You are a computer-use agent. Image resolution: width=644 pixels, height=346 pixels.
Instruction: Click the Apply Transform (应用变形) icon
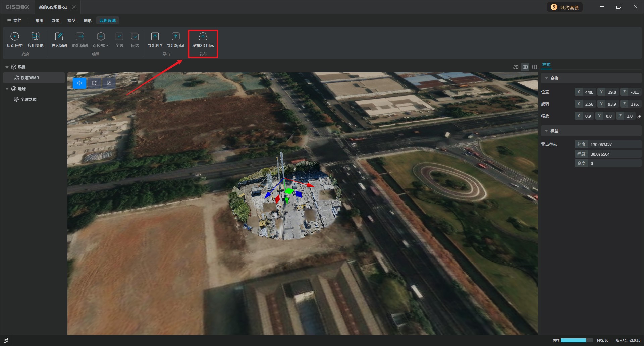[35, 37]
